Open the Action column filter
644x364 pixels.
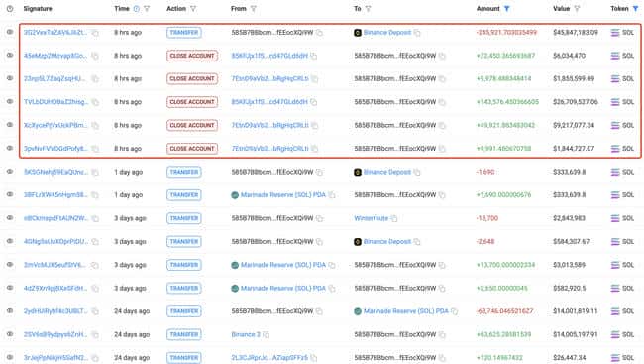(x=193, y=9)
